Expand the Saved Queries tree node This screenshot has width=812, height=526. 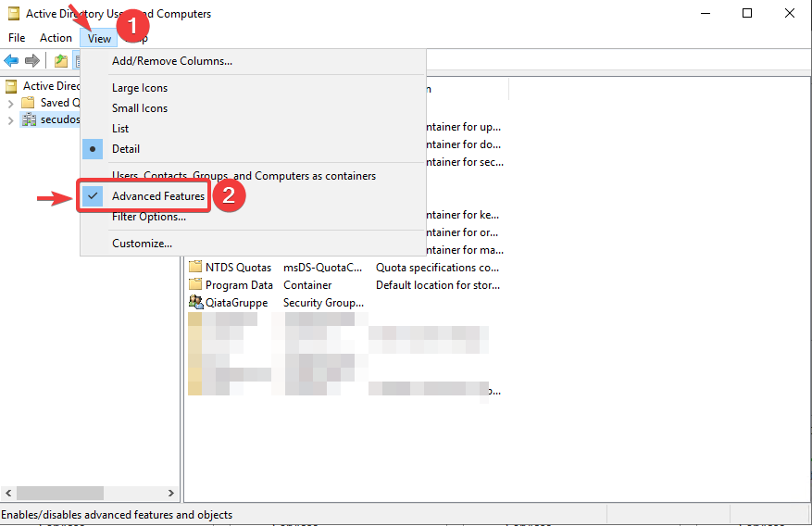click(x=10, y=103)
